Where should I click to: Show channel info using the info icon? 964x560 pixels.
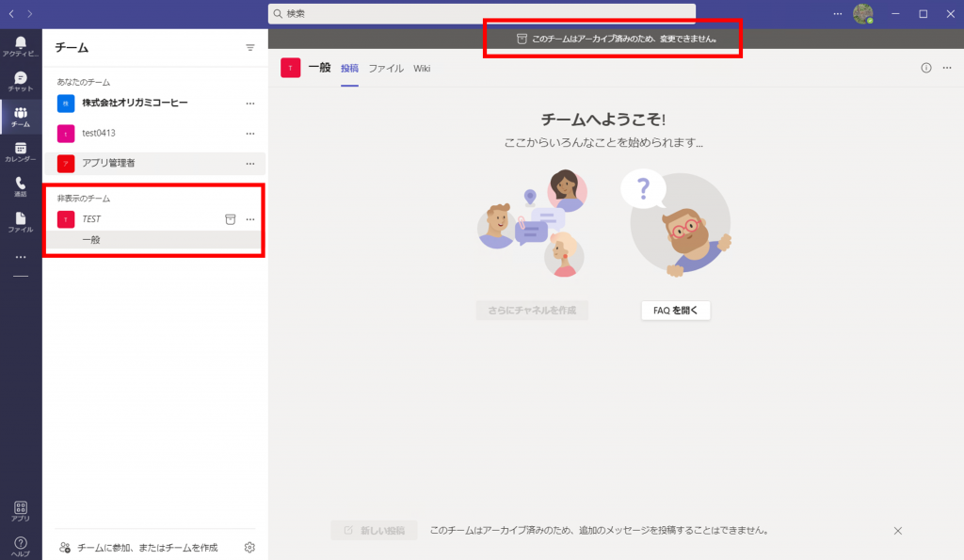click(925, 68)
